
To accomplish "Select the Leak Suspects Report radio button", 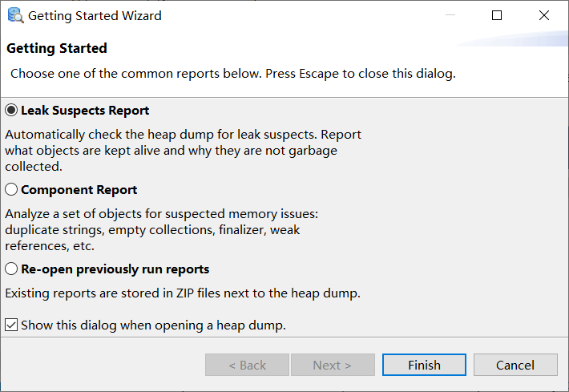I will 11,111.
